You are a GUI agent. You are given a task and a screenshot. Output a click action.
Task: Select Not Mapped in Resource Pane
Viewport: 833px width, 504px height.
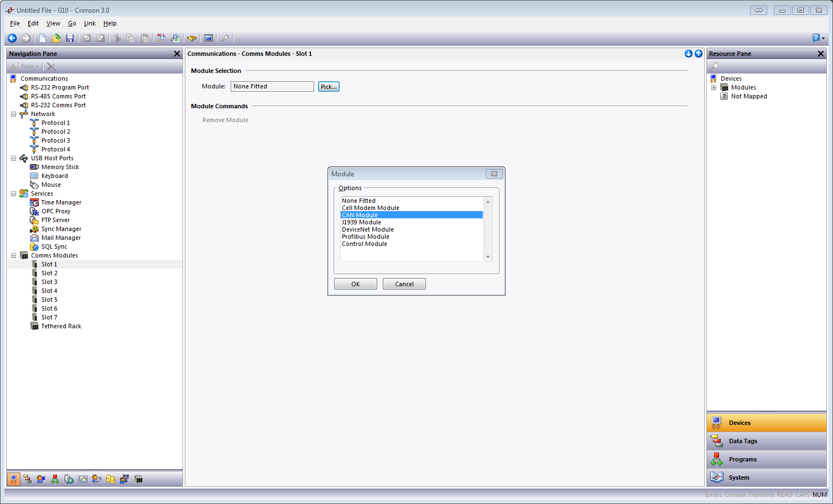tap(749, 96)
